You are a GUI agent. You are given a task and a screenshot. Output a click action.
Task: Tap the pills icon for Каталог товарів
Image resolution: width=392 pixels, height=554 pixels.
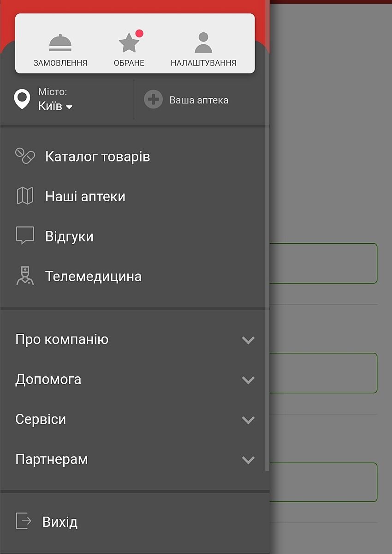[x=25, y=156]
